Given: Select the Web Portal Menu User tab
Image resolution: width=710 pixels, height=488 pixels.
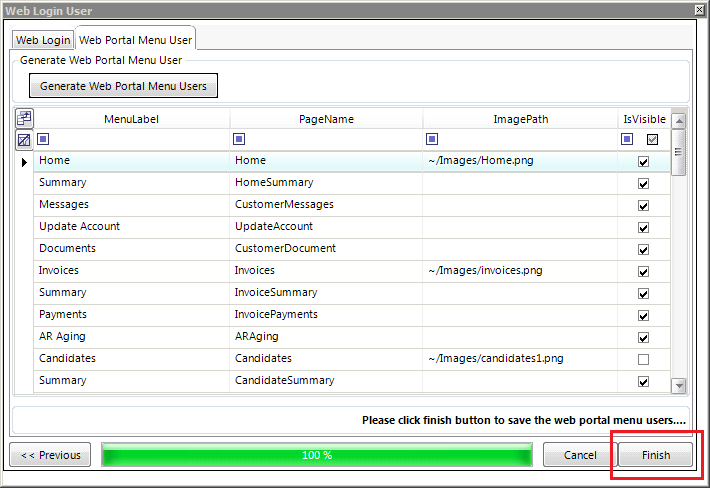Looking at the screenshot, I should 135,40.
